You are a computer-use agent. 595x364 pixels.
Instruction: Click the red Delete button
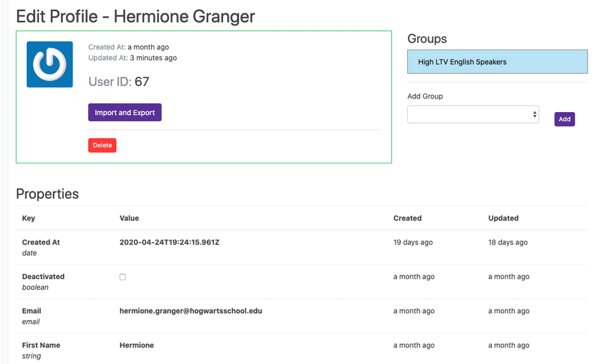(x=102, y=145)
